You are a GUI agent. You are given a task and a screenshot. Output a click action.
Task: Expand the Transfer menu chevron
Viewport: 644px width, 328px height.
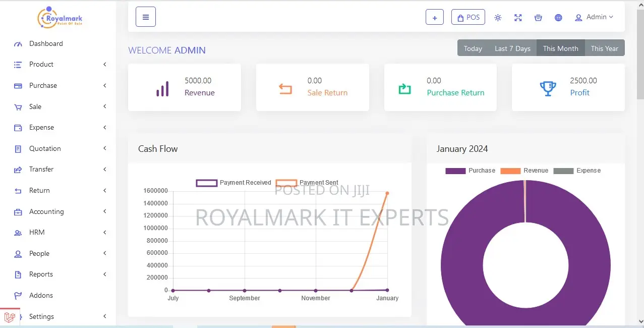click(105, 170)
